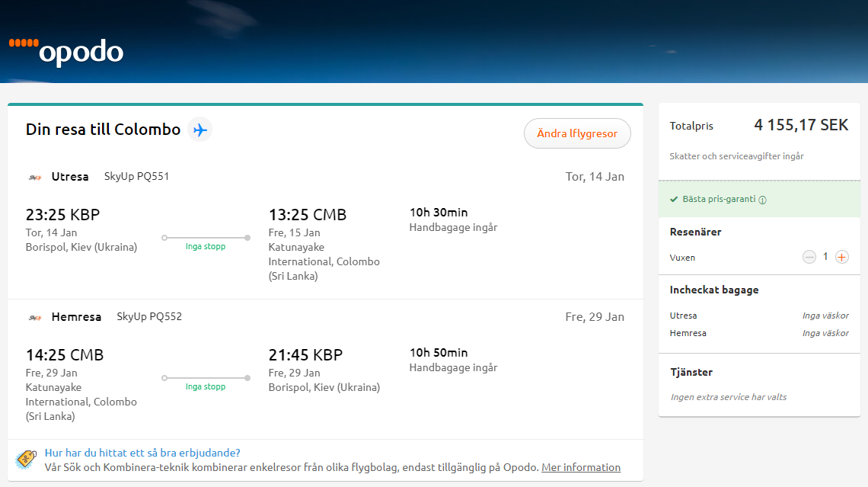Click the Incheckat bagage section heading
This screenshot has width=868, height=487.
click(x=714, y=290)
